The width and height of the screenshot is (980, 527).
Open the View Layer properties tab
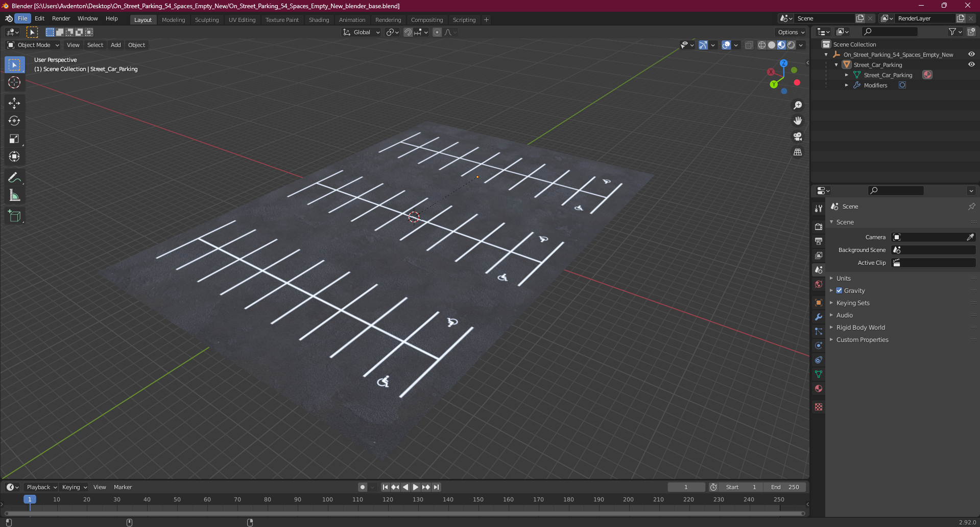pyautogui.click(x=819, y=255)
